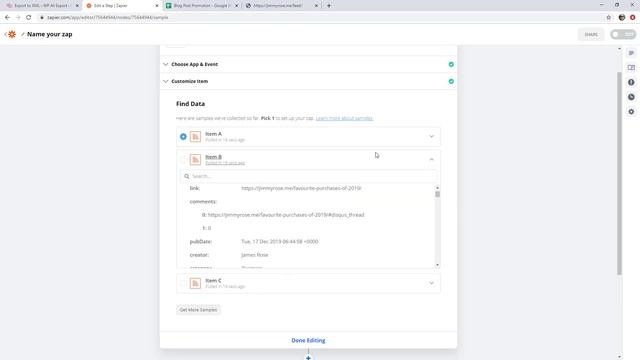Add a step with the plus icon

pyautogui.click(x=308, y=358)
